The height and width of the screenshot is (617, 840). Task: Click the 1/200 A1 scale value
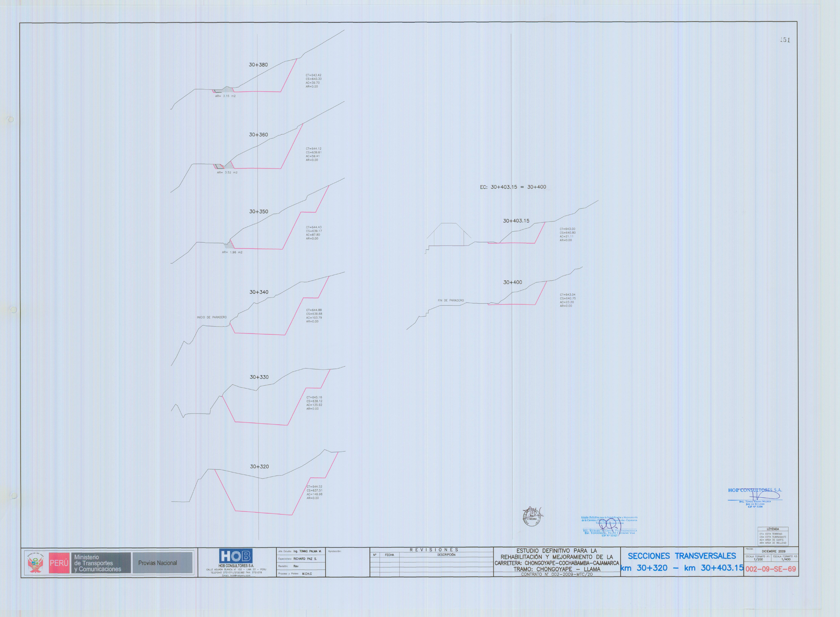tap(758, 560)
